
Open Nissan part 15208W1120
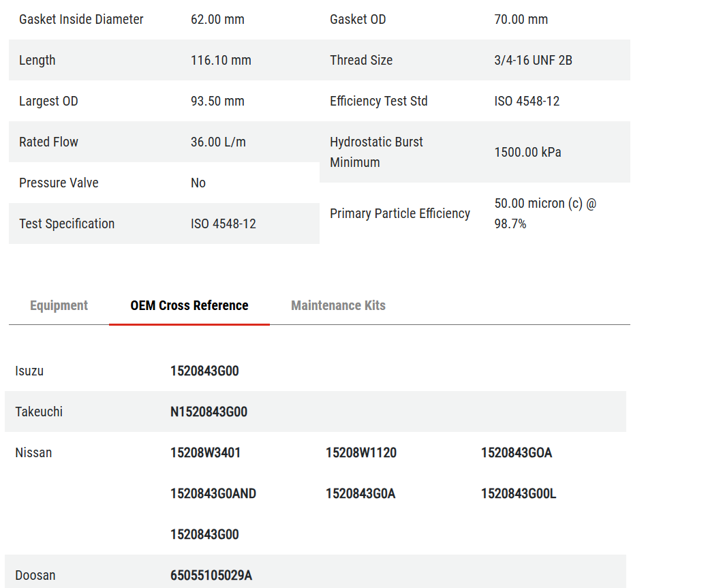pos(361,452)
